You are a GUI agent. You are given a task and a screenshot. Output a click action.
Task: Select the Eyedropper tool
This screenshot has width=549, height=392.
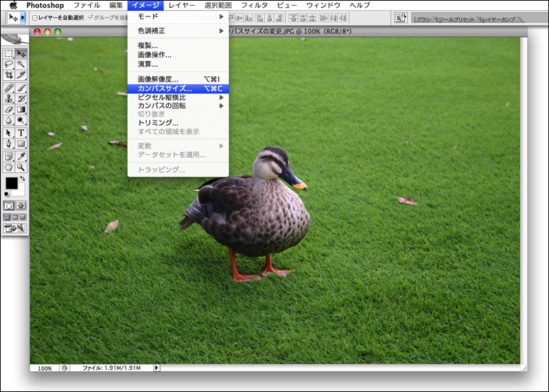[x=21, y=156]
